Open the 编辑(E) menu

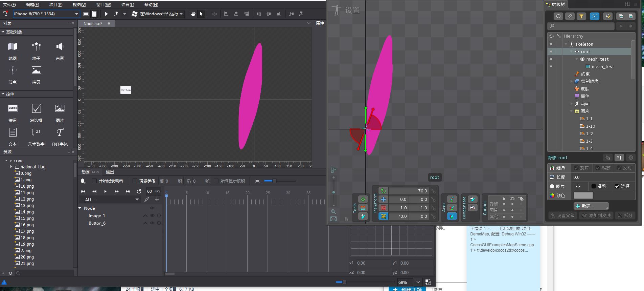tap(32, 5)
